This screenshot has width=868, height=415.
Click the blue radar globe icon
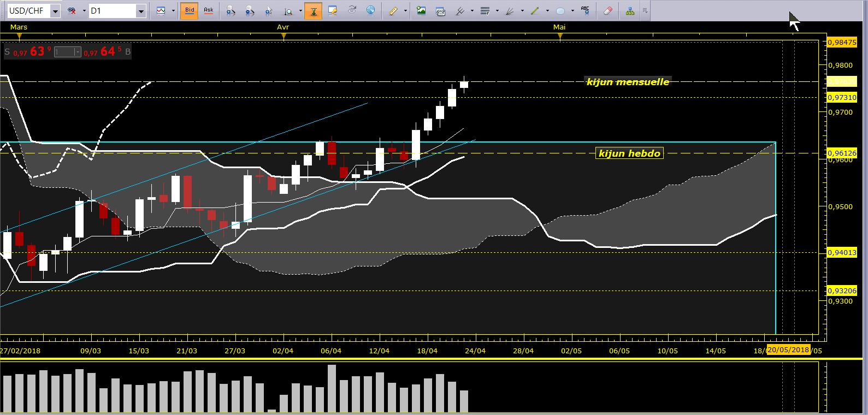click(371, 10)
